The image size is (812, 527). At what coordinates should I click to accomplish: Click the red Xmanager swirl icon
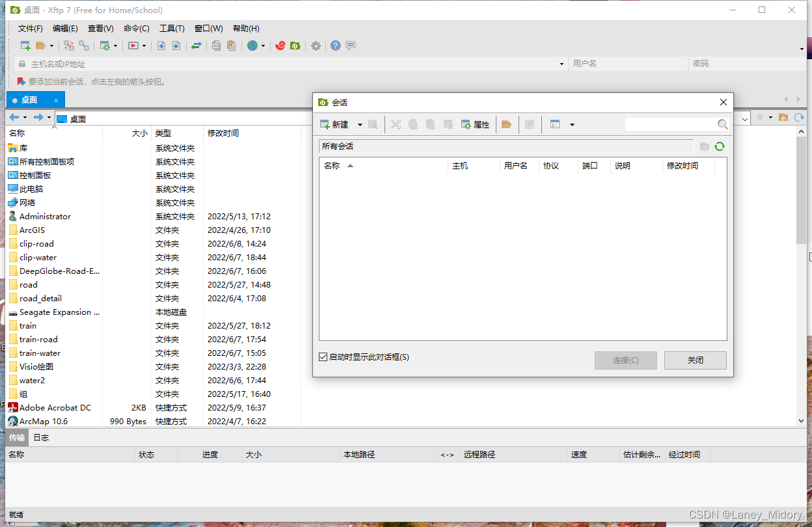coord(280,46)
